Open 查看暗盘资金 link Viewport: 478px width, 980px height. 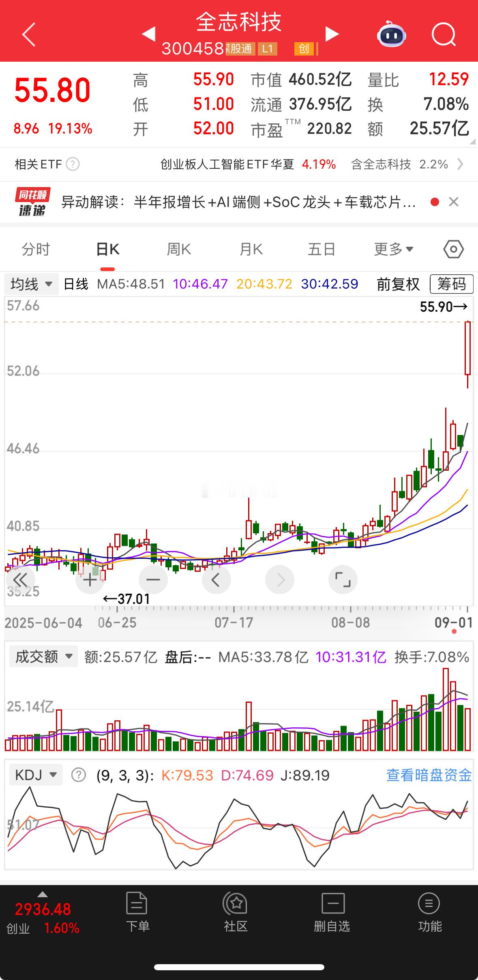click(x=429, y=775)
